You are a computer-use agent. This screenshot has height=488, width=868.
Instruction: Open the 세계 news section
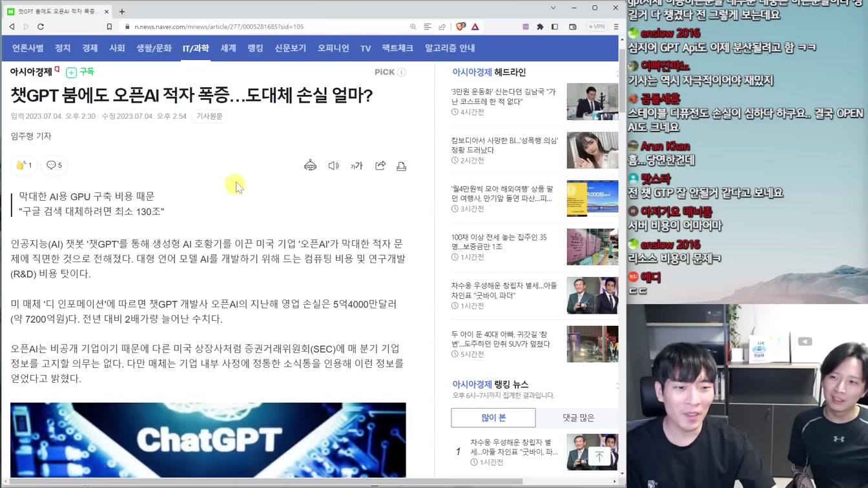[228, 48]
